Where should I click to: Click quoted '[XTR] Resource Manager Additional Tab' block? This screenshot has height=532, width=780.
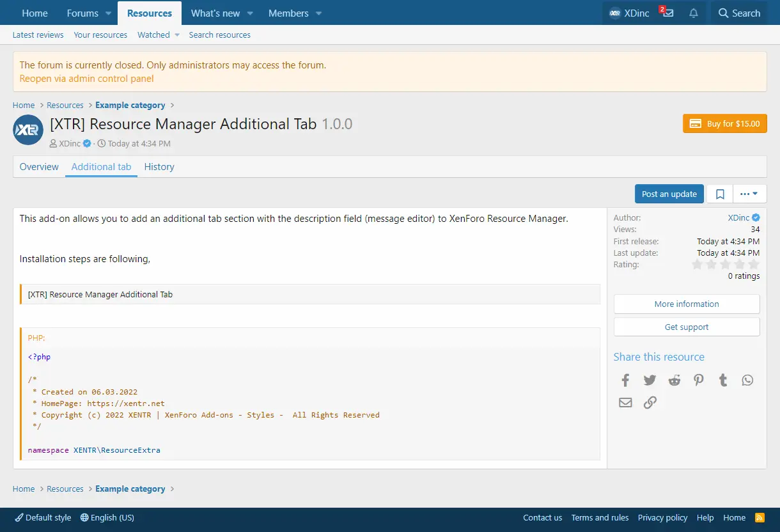coord(311,294)
